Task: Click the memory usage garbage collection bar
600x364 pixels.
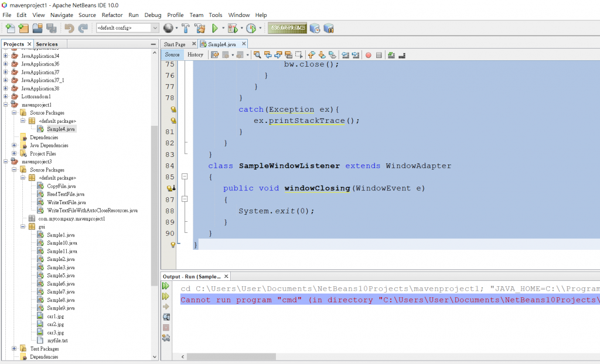Action: point(287,28)
